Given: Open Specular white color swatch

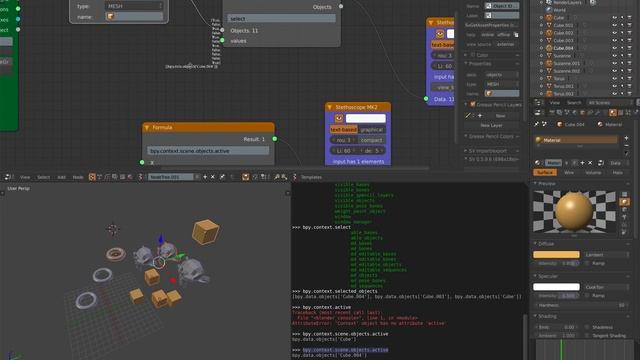Looking at the screenshot, I should [x=556, y=287].
